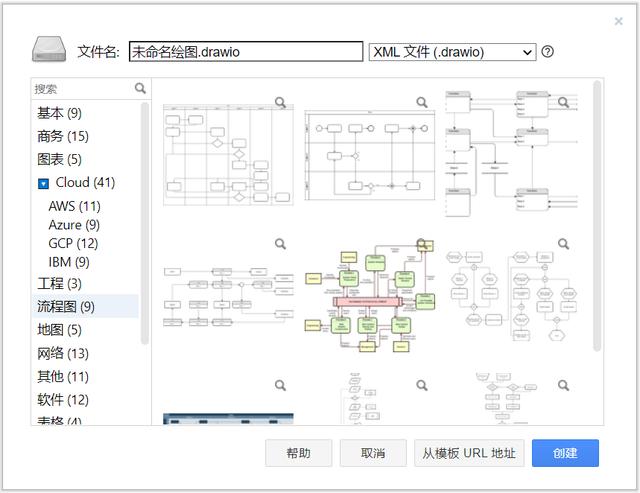Image resolution: width=640 pixels, height=493 pixels.
Task: Open the 网络 (13) category
Action: (x=63, y=353)
